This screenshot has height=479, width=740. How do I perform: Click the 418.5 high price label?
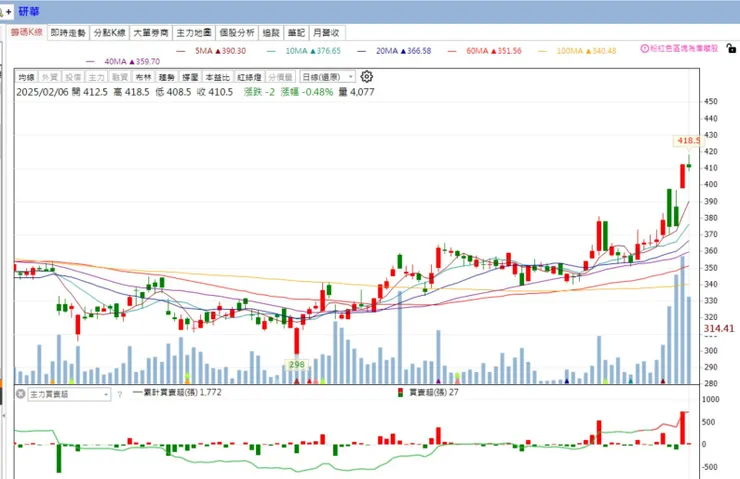point(687,140)
